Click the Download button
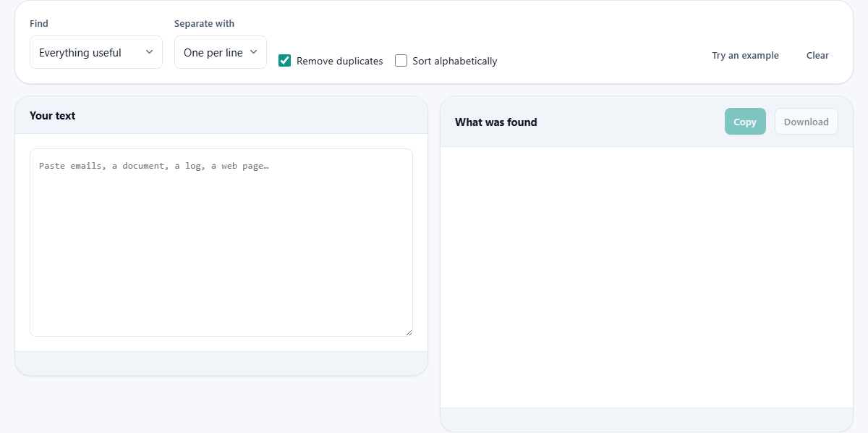Screen dimensions: 868x433 coord(807,122)
